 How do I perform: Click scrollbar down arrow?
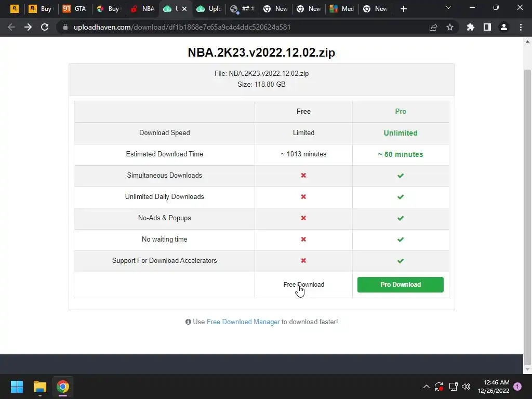pos(527,369)
